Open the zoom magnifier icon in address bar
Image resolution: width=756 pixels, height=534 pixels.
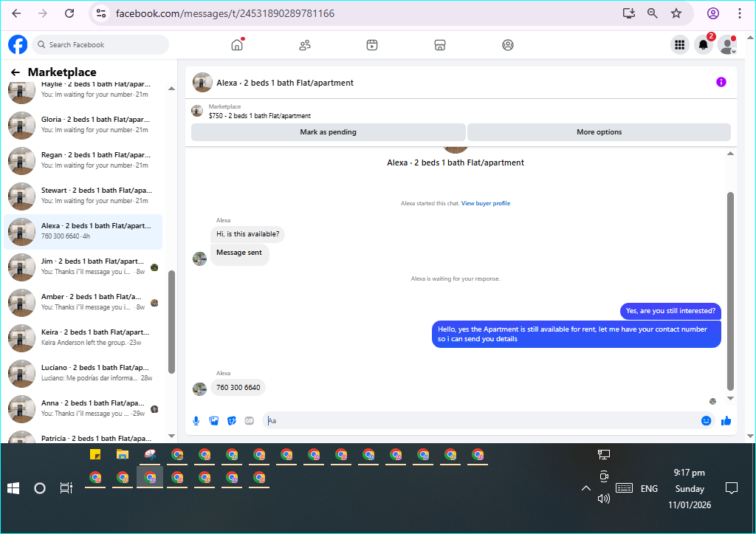(653, 13)
